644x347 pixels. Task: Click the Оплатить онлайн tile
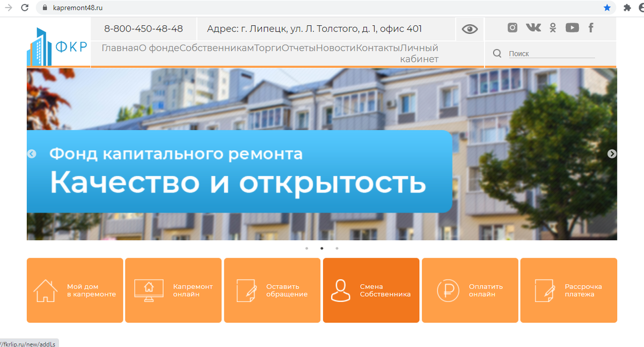470,290
